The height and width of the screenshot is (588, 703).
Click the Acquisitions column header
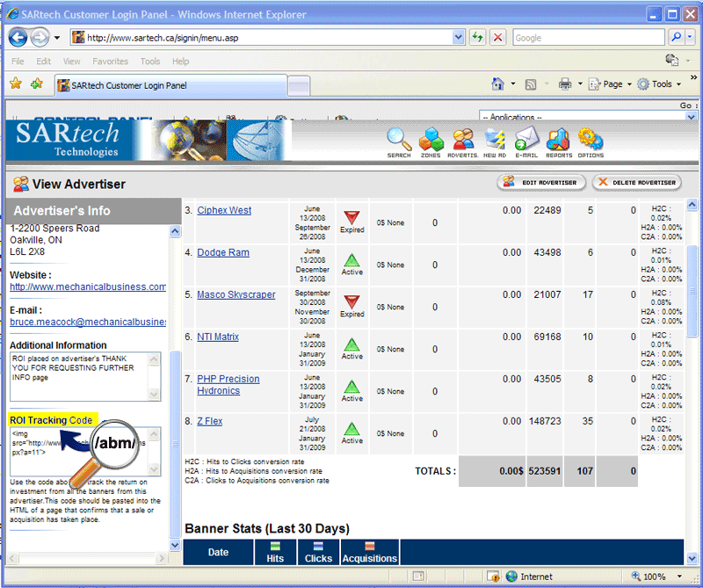(370, 552)
